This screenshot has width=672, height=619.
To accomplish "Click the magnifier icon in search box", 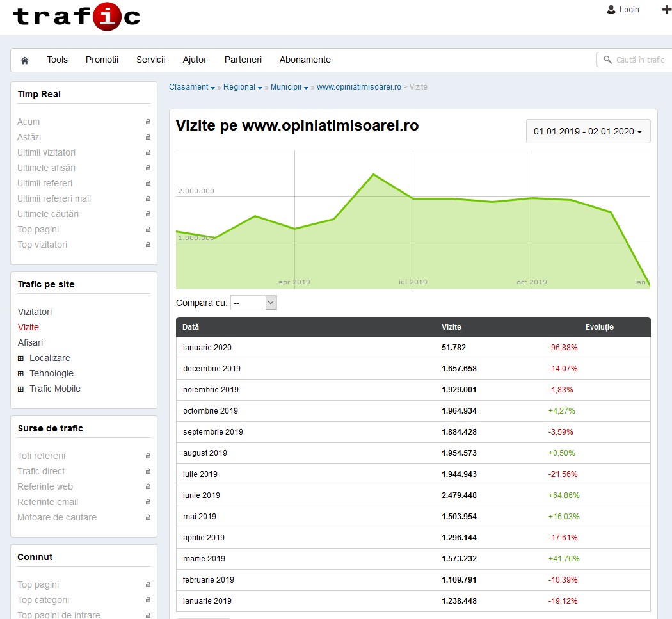I will (607, 60).
